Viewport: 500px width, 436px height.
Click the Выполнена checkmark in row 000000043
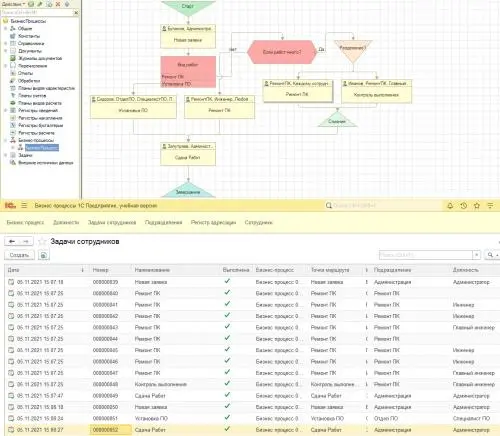[x=227, y=327]
